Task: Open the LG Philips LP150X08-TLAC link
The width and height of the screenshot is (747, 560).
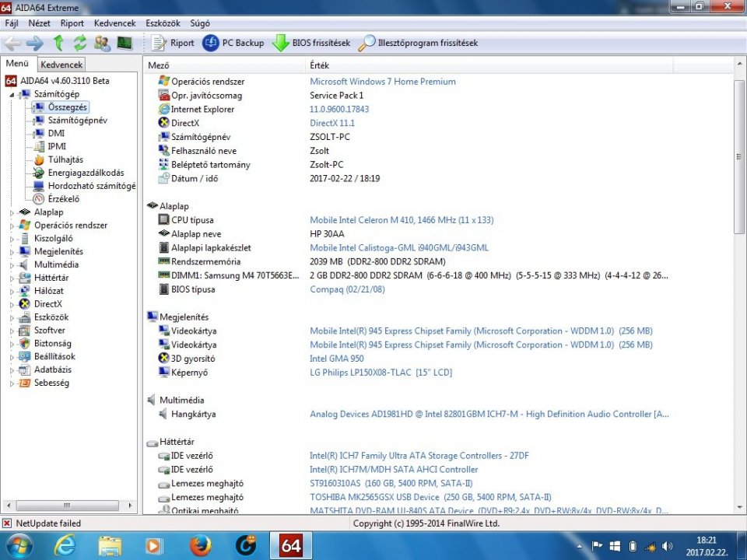Action: [381, 373]
